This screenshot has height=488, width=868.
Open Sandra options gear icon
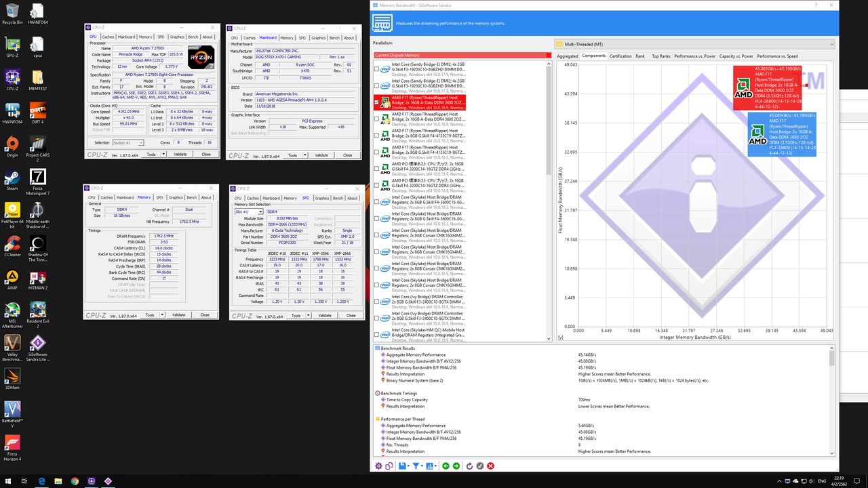tap(378, 466)
